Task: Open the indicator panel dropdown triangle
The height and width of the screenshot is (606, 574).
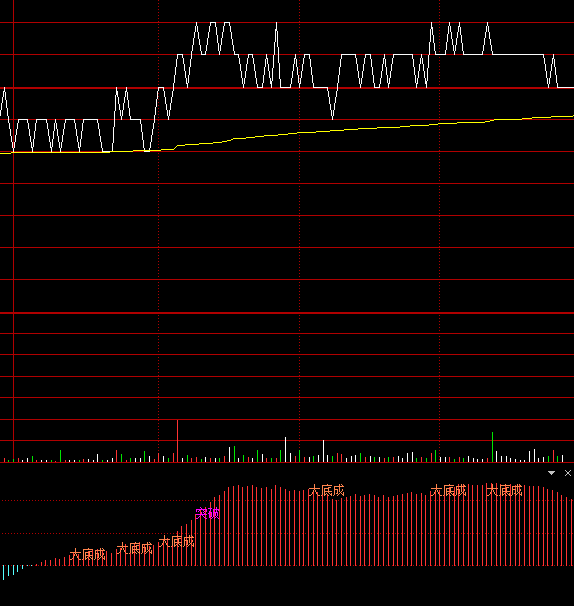Action: pos(551,473)
